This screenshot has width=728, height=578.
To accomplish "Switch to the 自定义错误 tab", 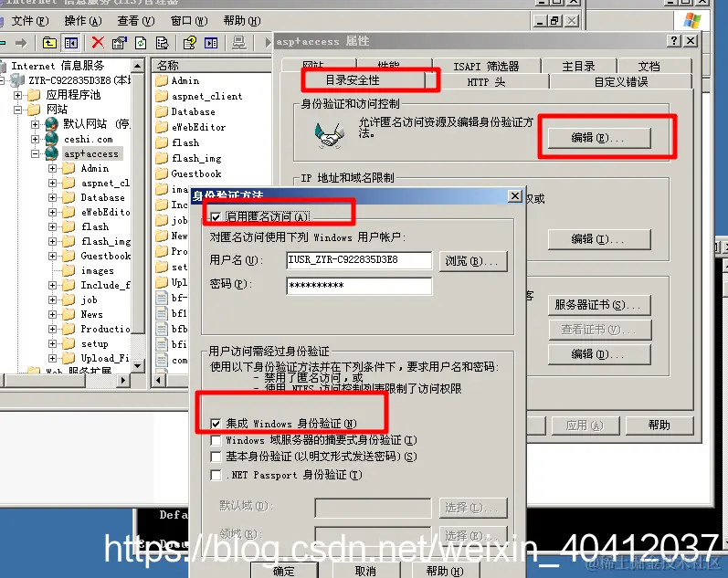I will point(621,81).
